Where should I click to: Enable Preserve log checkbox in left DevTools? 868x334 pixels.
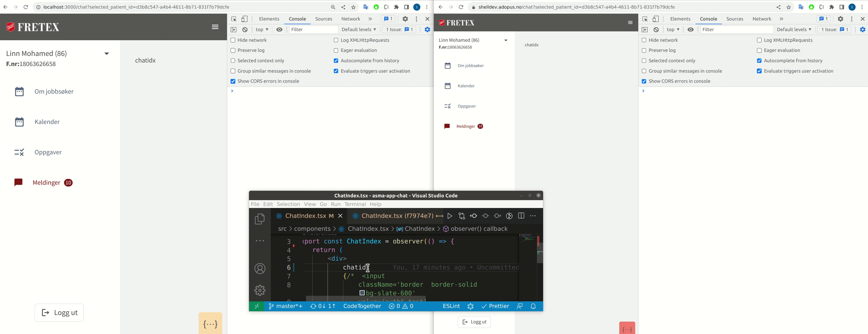[233, 51]
